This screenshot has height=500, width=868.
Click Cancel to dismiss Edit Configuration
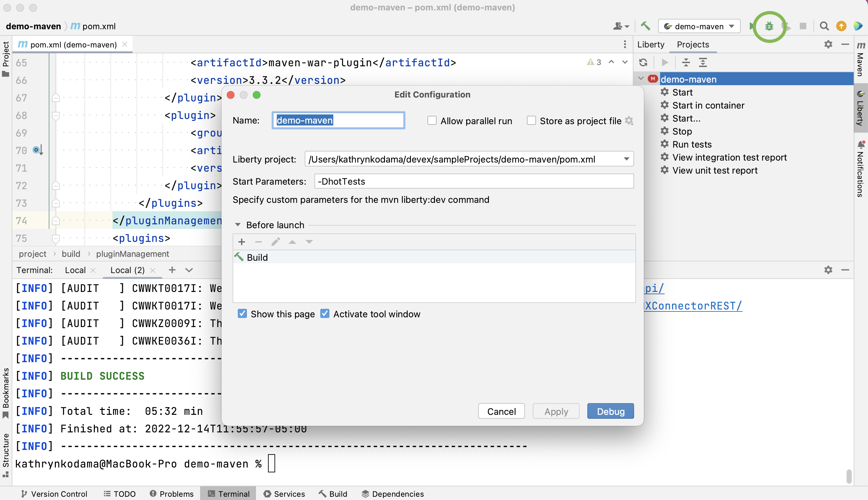click(501, 411)
